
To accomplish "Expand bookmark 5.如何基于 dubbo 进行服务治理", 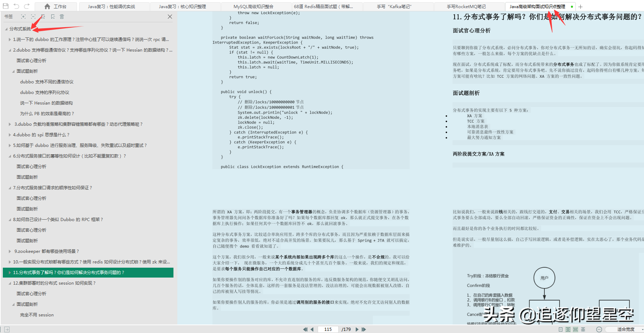I will (x=10, y=145).
